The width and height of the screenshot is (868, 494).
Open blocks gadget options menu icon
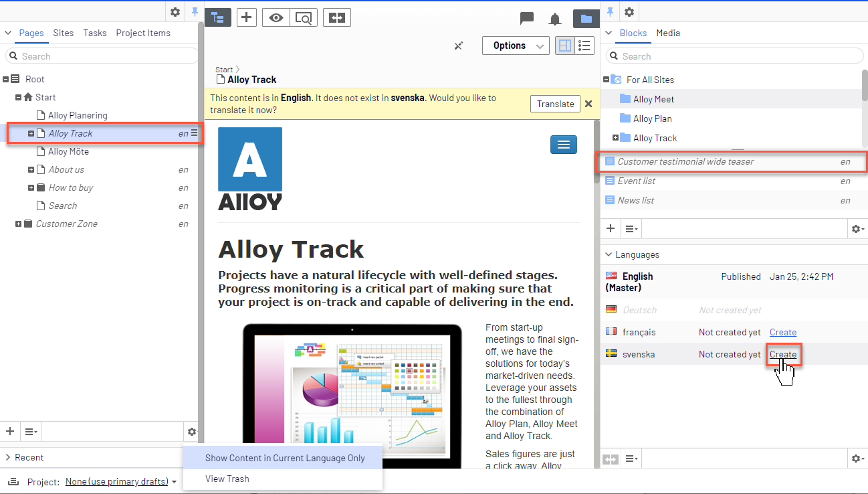631,228
